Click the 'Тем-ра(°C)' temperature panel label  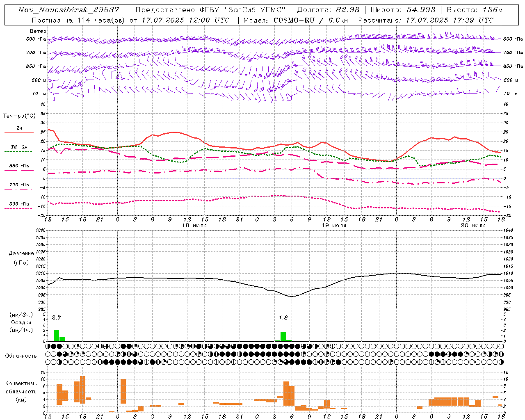point(19,116)
